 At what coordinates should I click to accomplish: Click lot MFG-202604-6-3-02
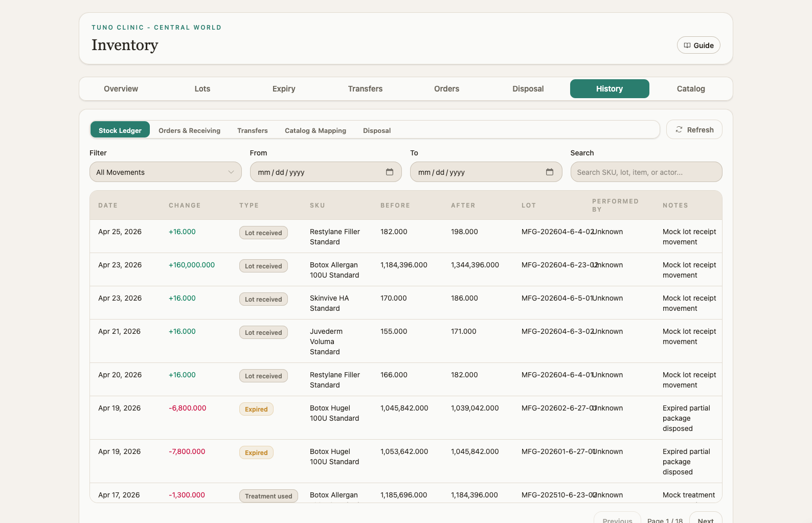[557, 331]
